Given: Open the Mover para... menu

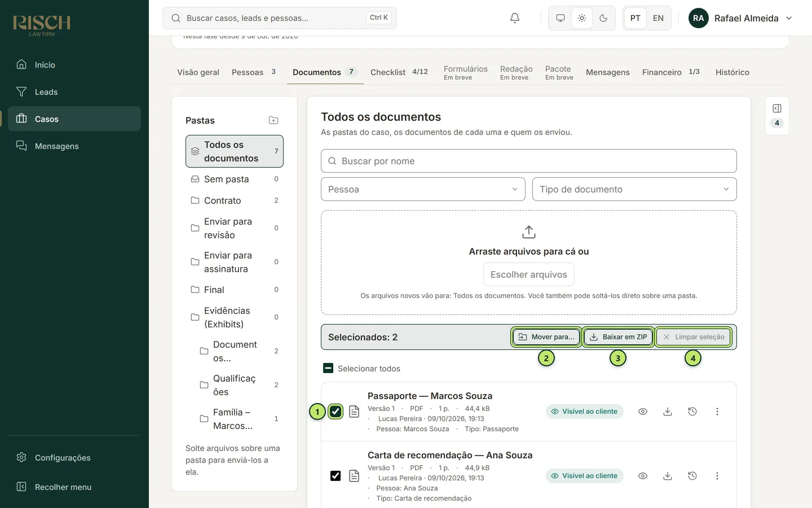Looking at the screenshot, I should pyautogui.click(x=546, y=337).
